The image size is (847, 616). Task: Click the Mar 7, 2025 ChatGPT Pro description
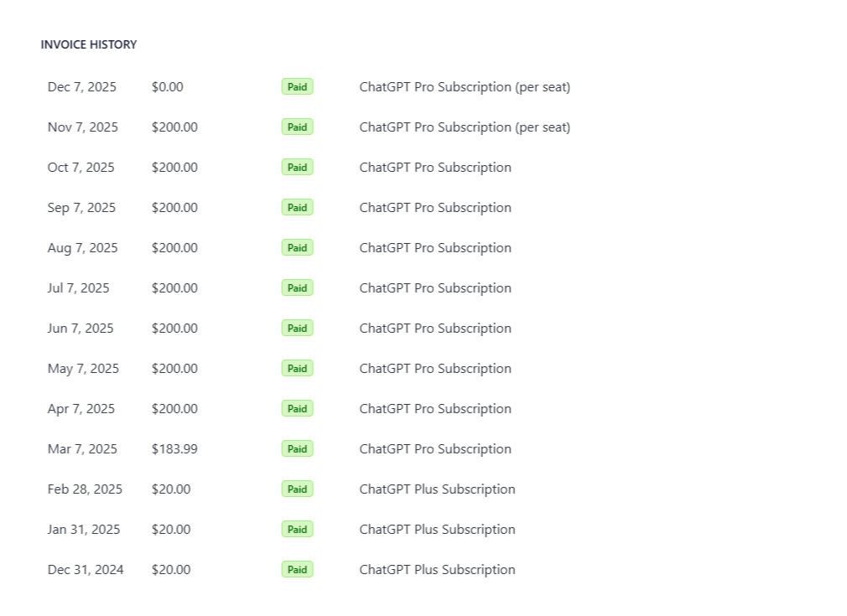pos(435,449)
